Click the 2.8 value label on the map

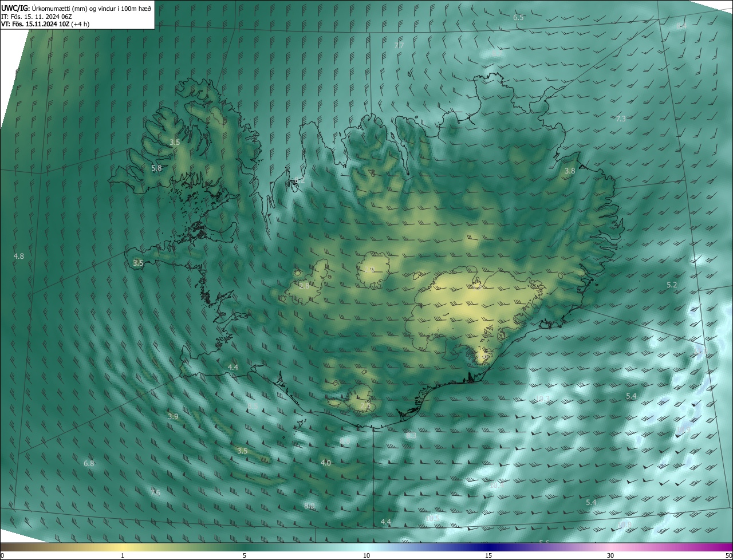click(304, 286)
